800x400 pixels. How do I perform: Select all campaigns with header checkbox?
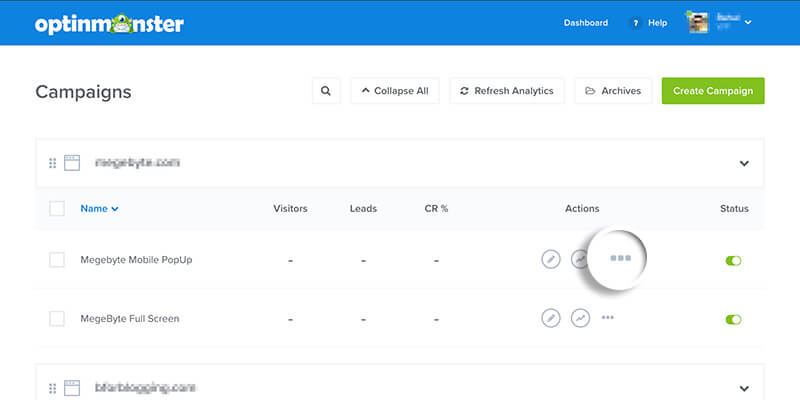point(57,209)
